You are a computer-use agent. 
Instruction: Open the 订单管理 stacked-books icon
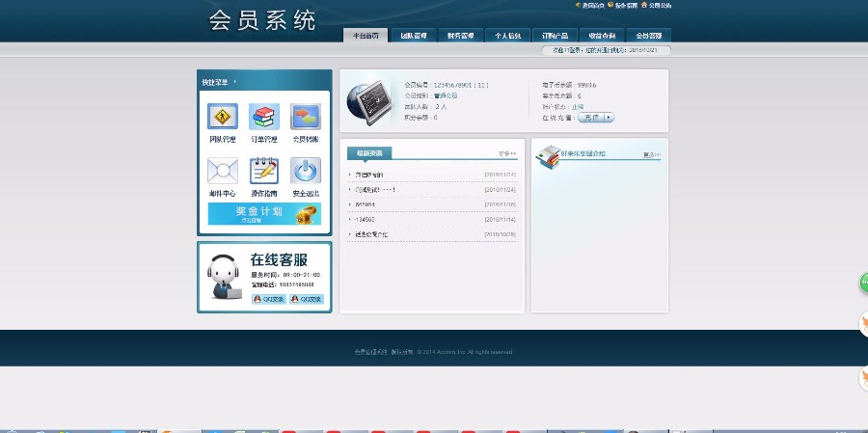(264, 117)
